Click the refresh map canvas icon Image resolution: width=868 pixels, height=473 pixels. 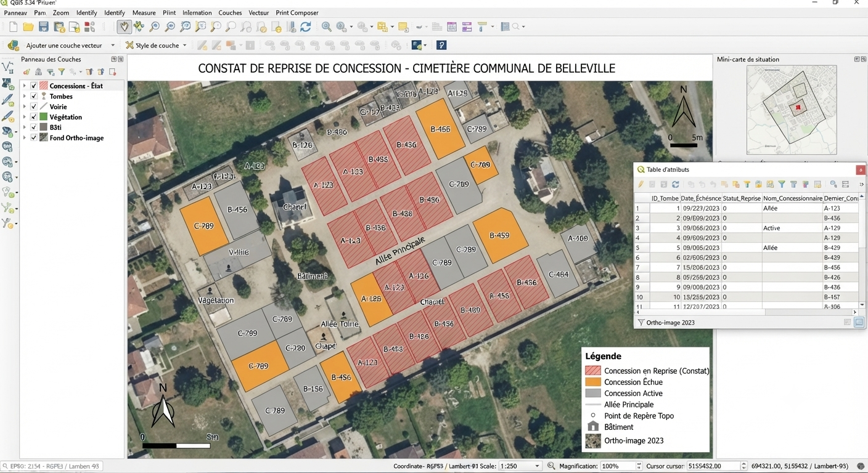click(306, 26)
